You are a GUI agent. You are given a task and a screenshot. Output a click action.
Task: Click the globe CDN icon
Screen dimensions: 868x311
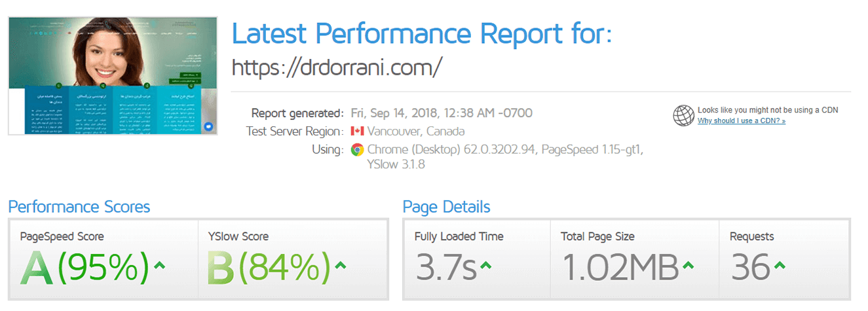pos(683,115)
